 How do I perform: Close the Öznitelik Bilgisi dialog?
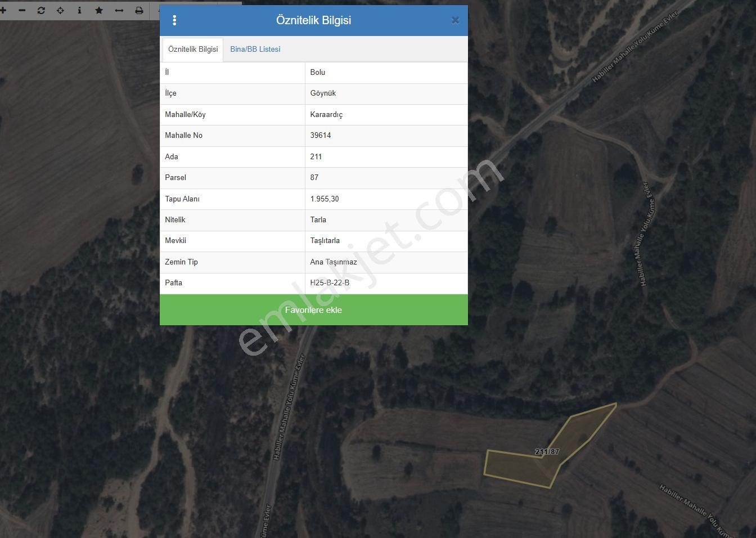455,20
